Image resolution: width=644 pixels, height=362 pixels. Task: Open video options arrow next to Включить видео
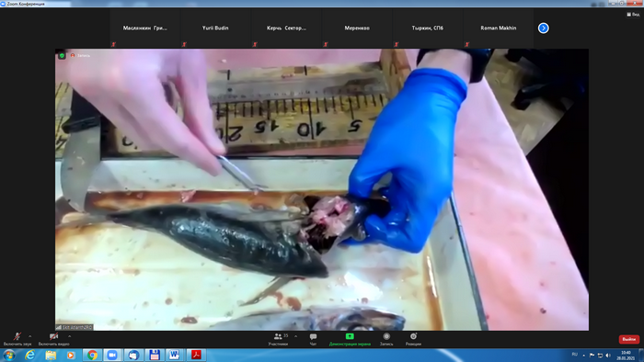tap(69, 336)
